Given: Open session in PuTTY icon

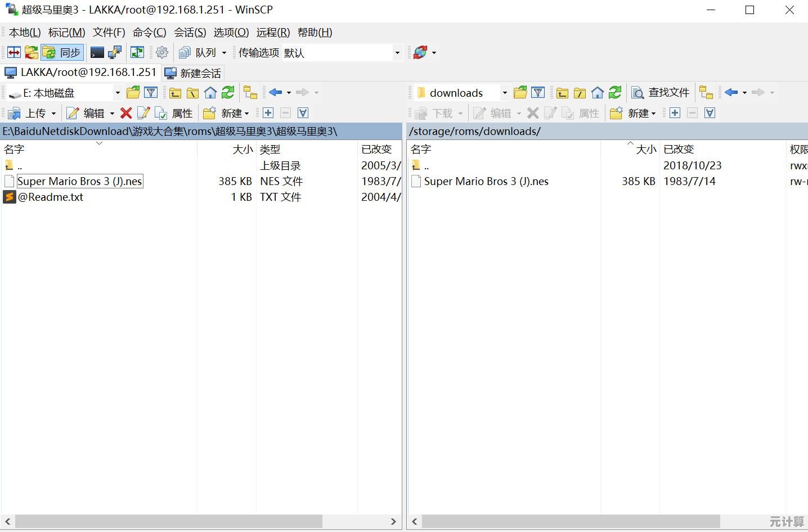Looking at the screenshot, I should (115, 52).
